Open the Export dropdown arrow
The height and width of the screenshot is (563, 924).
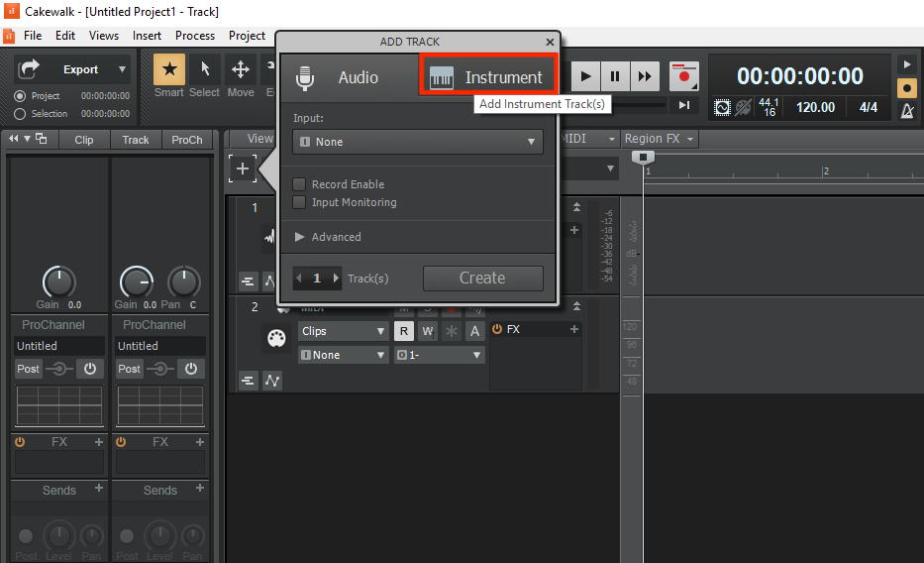[122, 69]
